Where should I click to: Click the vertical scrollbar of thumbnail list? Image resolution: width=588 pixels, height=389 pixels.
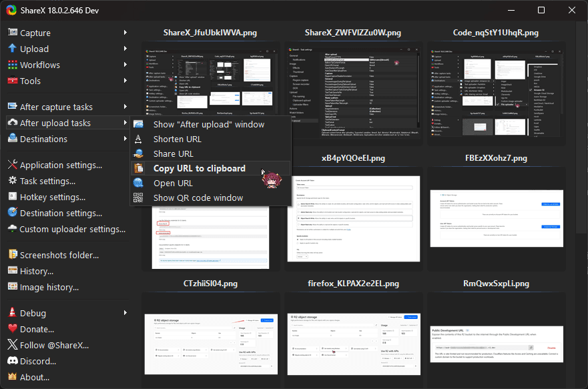[x=581, y=133]
